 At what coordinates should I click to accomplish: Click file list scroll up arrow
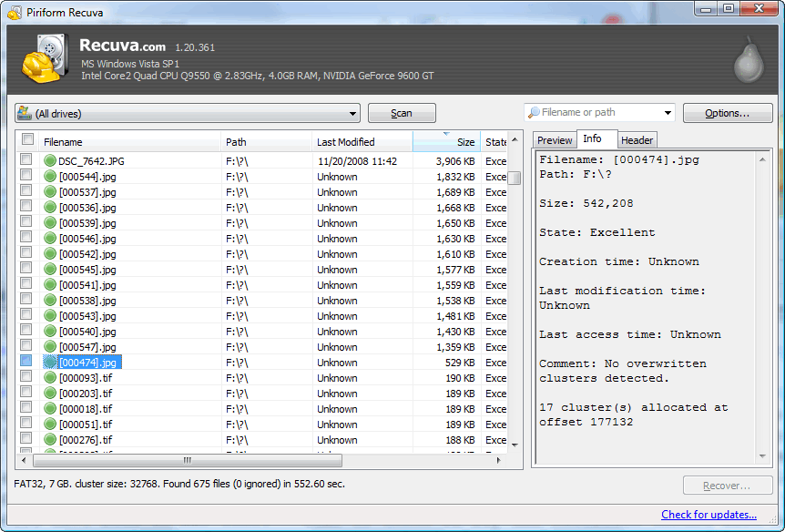(515, 139)
